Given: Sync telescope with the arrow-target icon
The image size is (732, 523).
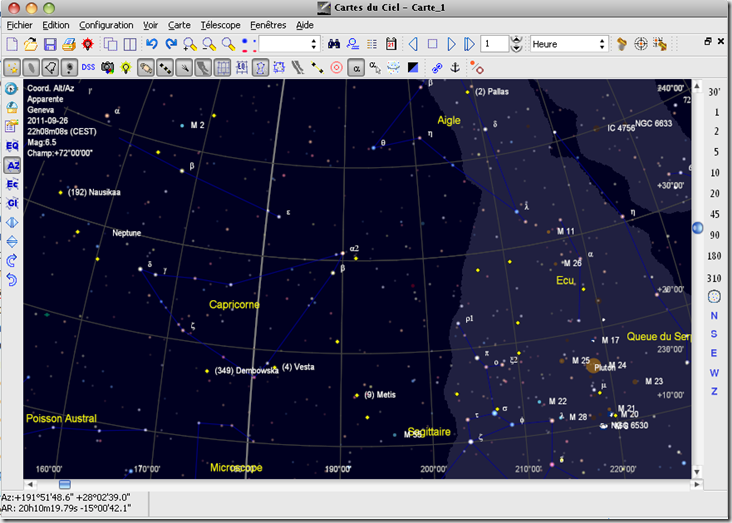Looking at the screenshot, I should (x=660, y=44).
